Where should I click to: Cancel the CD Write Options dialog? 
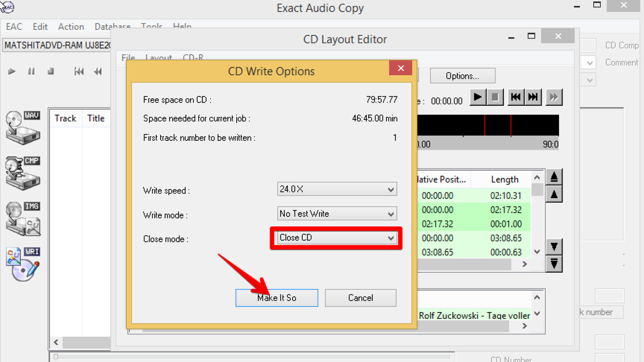[x=361, y=298]
